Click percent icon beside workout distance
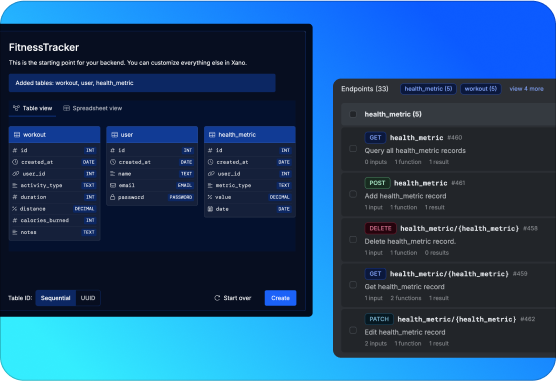556x381 pixels. [15, 209]
